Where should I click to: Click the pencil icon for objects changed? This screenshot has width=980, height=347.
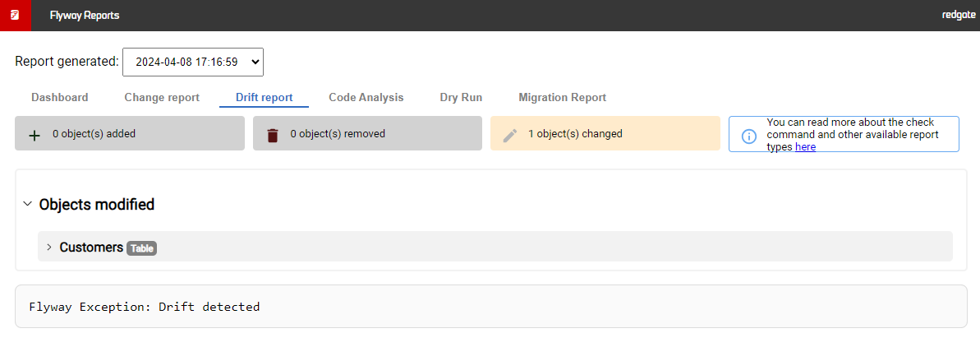pos(510,135)
